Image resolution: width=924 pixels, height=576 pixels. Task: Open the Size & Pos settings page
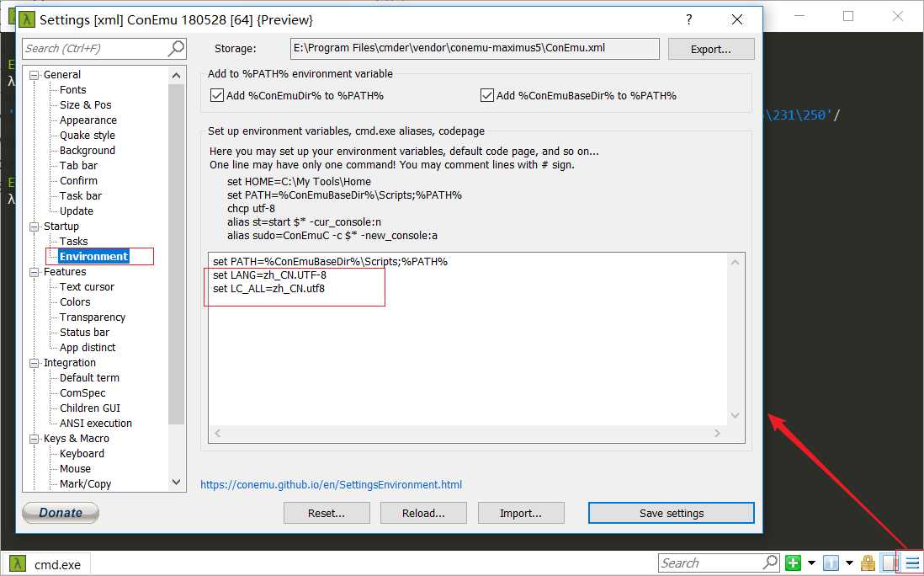click(86, 105)
